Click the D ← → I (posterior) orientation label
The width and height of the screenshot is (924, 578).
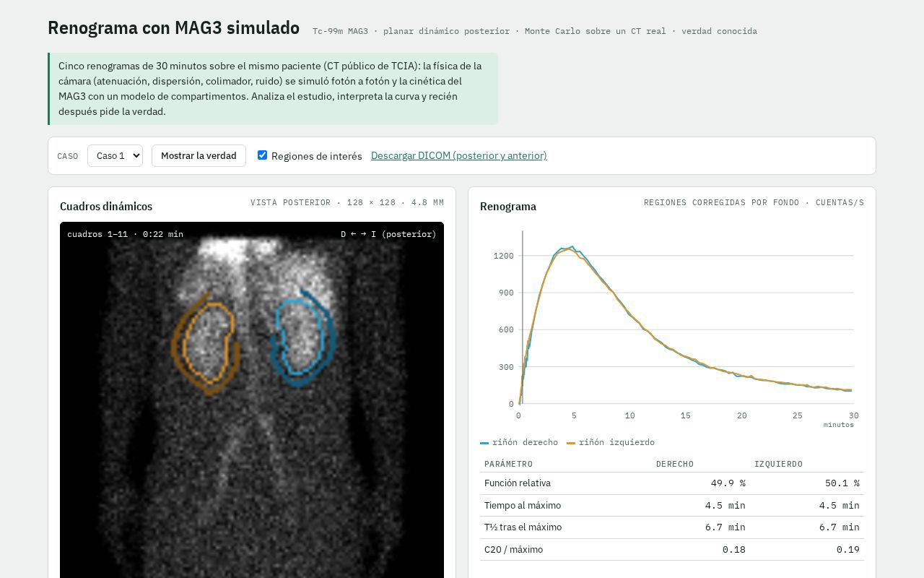[388, 234]
